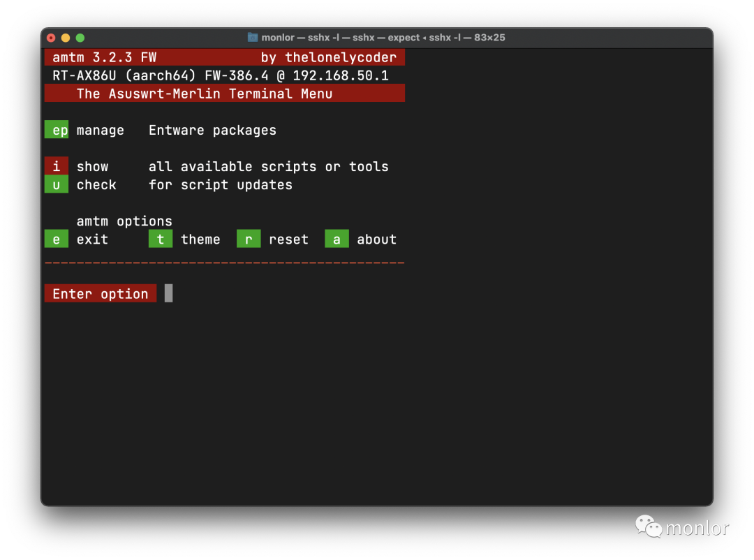The width and height of the screenshot is (754, 560).
Task: Select the green "ep" Entware packages badge
Action: point(57,130)
